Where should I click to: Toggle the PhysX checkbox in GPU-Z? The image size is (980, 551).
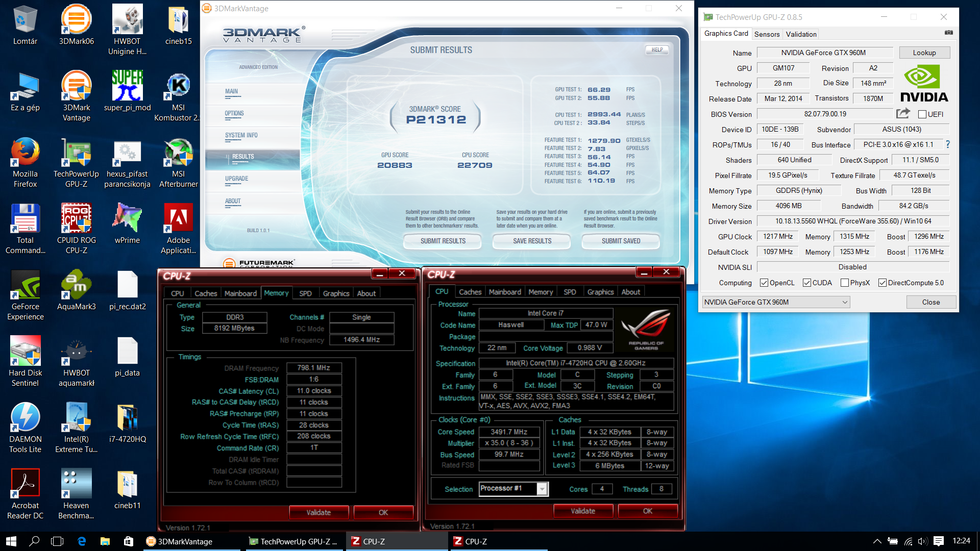click(844, 283)
